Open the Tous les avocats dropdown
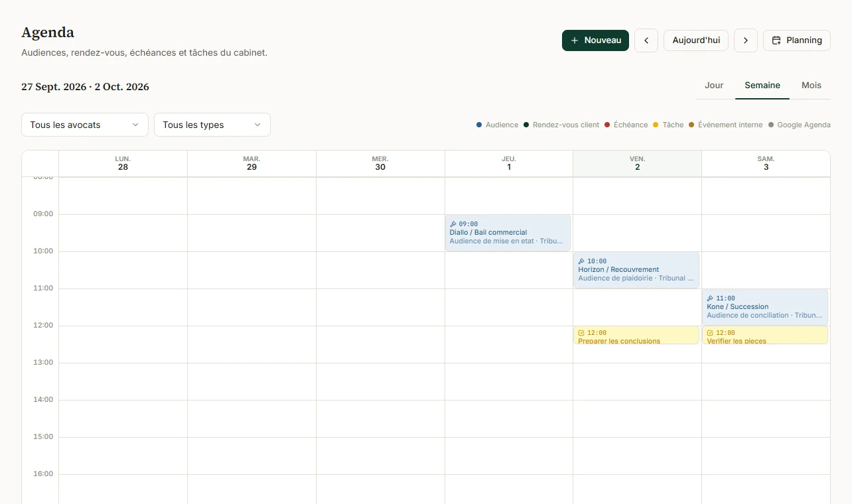This screenshot has height=504, width=852. pyautogui.click(x=85, y=125)
